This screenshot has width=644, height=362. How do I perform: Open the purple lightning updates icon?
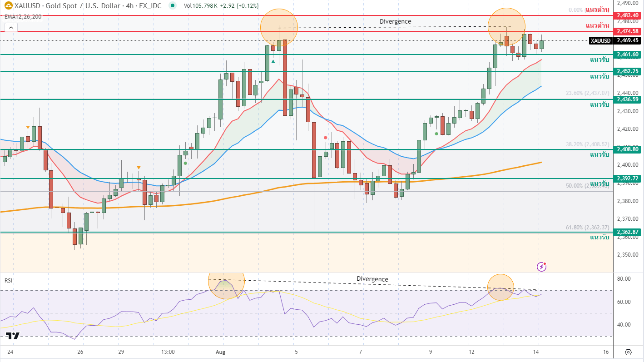(x=541, y=267)
